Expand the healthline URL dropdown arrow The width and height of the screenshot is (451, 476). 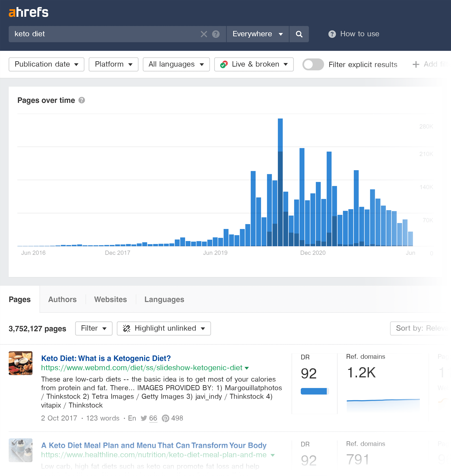(273, 455)
